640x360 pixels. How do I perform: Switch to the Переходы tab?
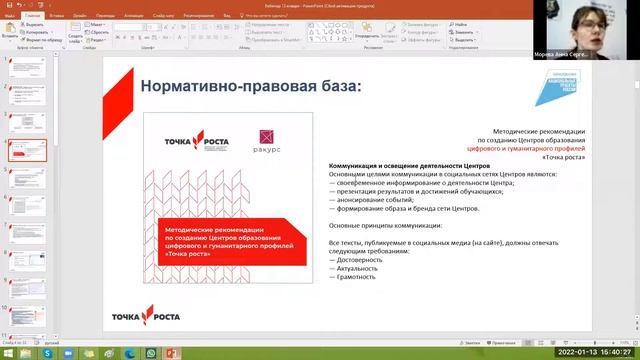point(106,16)
